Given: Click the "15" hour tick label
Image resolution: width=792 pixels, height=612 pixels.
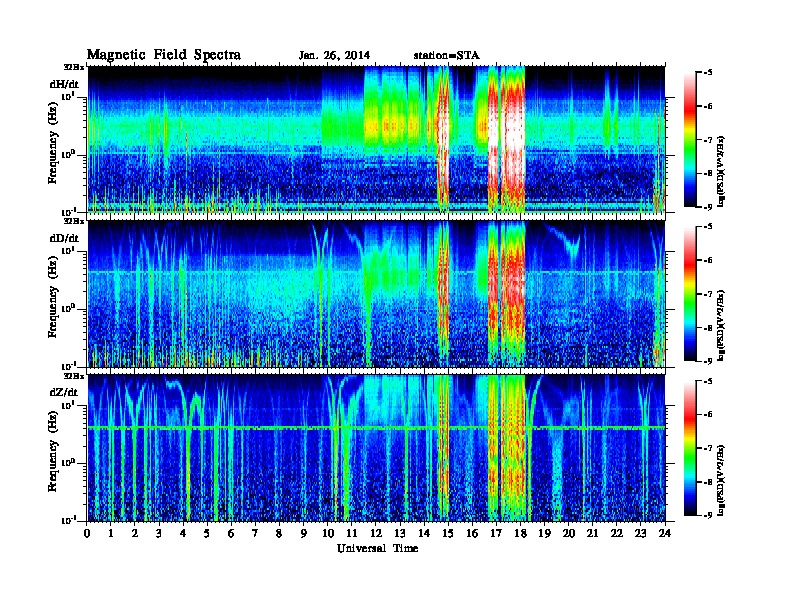Looking at the screenshot, I should pyautogui.click(x=448, y=534).
